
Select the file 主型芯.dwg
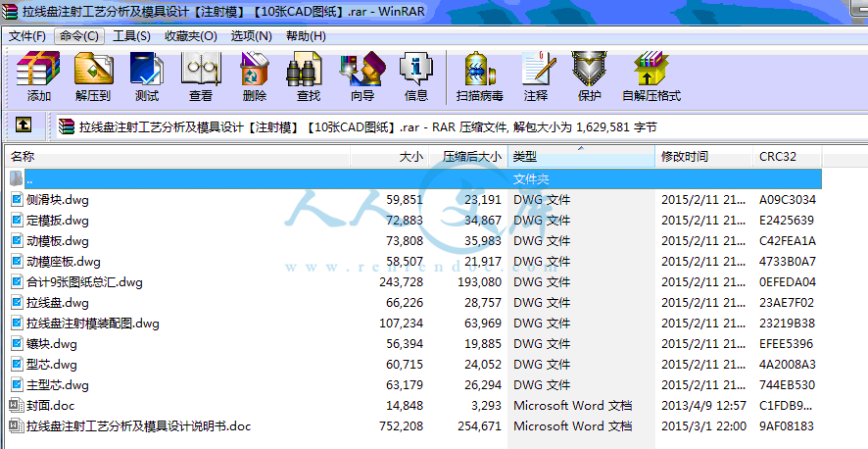click(58, 384)
